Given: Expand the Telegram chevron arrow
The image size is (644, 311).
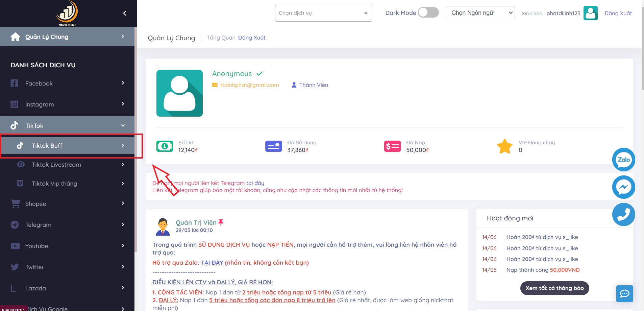Looking at the screenshot, I should pos(123,224).
